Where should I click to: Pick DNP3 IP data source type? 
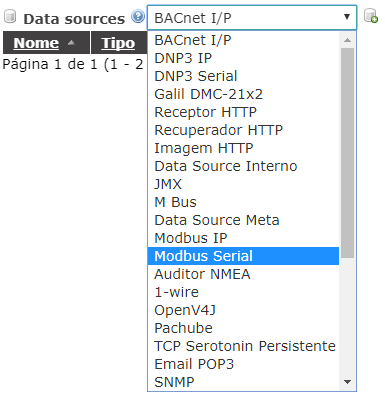243,58
